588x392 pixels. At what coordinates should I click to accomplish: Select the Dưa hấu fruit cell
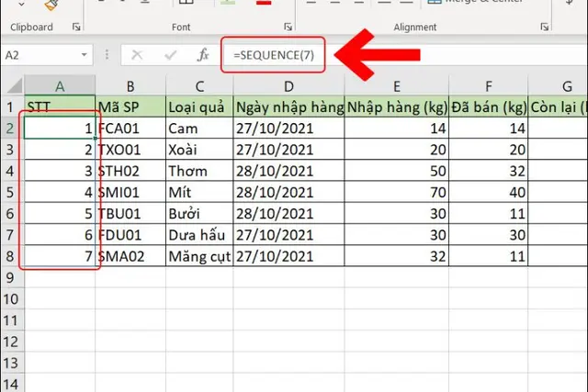tap(199, 235)
